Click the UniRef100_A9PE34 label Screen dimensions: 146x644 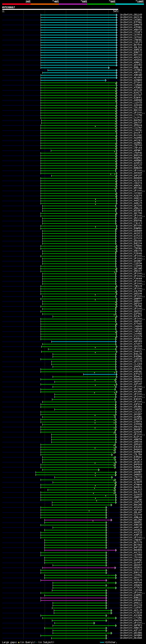[x=131, y=50]
